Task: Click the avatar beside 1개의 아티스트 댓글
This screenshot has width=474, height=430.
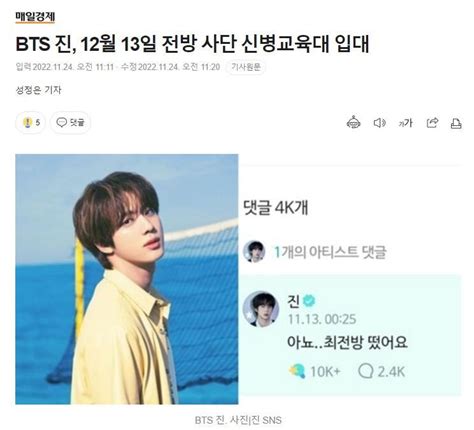Action: tap(254, 251)
